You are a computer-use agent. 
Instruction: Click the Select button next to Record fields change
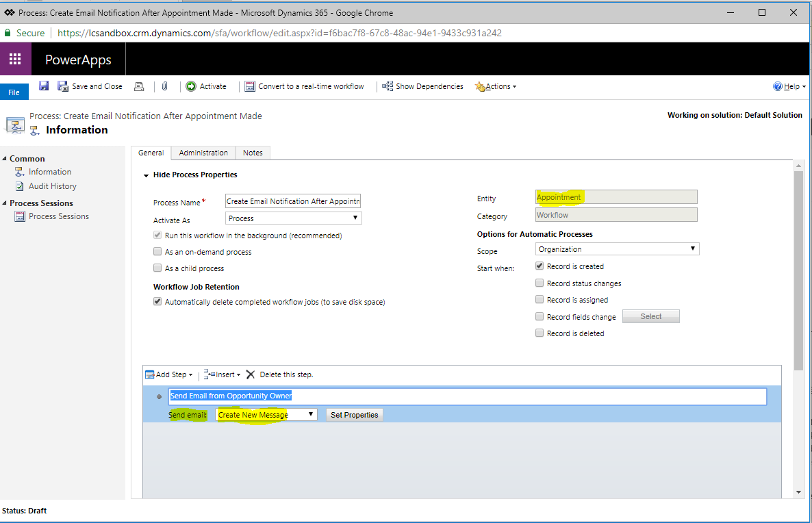point(650,316)
